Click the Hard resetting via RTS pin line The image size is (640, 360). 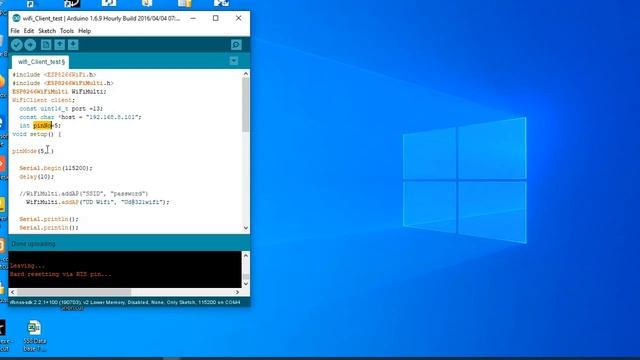[x=60, y=274]
